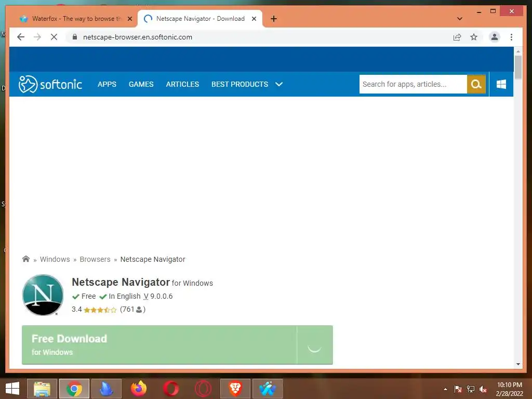Go to Softonic homepage logo
This screenshot has height=399, width=532.
[50, 84]
